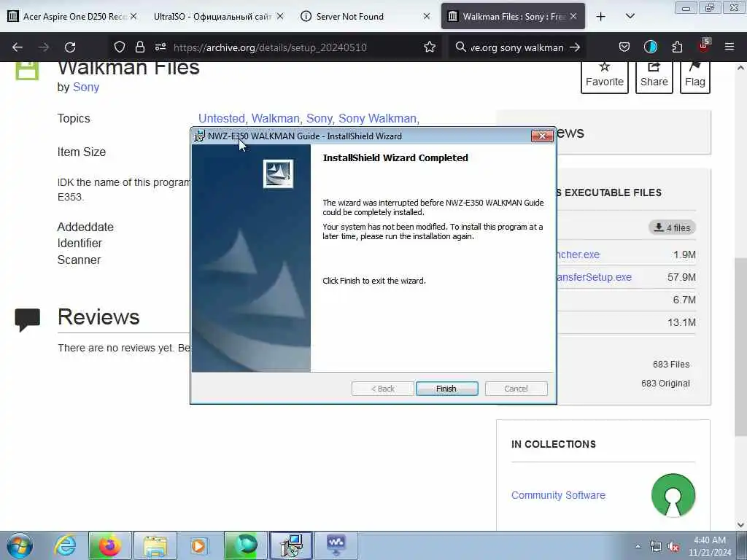Click the 683 Files text
747x560 pixels.
click(x=671, y=365)
